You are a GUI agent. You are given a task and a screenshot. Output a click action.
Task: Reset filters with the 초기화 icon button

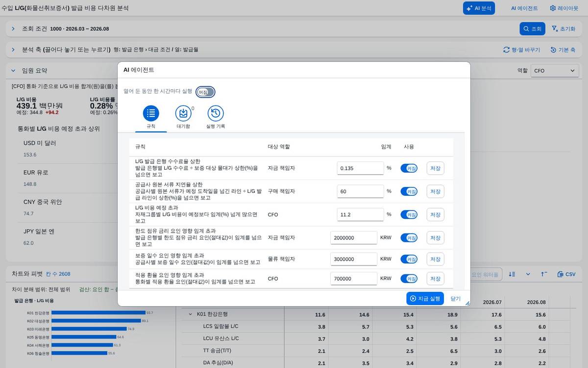[x=563, y=29]
